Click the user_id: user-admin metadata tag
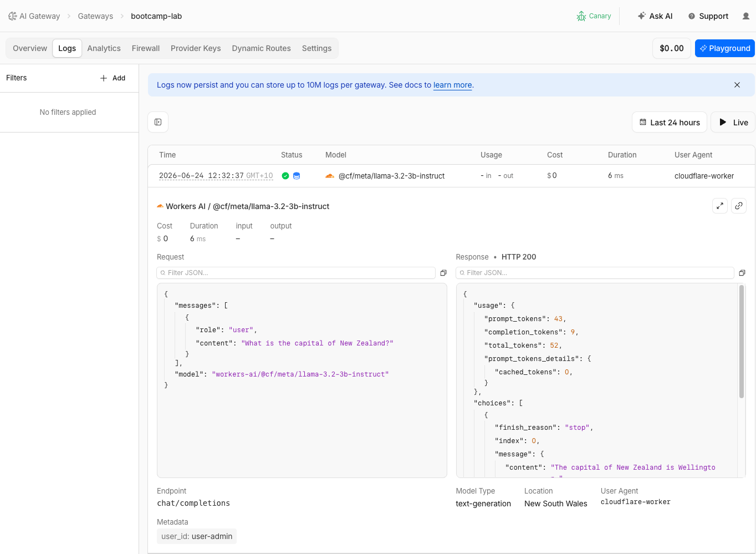This screenshot has height=554, width=756. (x=197, y=536)
